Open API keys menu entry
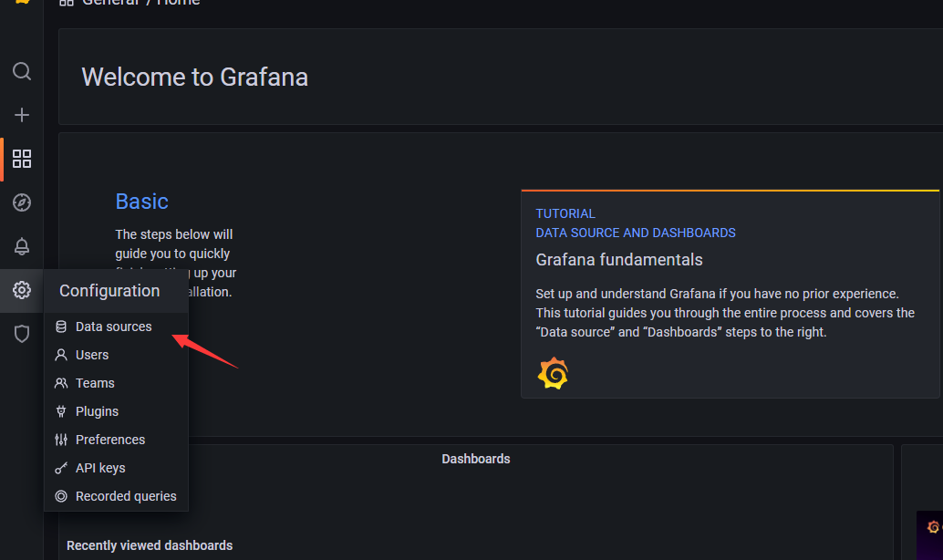Screen dimensions: 943x560 (x=100, y=468)
